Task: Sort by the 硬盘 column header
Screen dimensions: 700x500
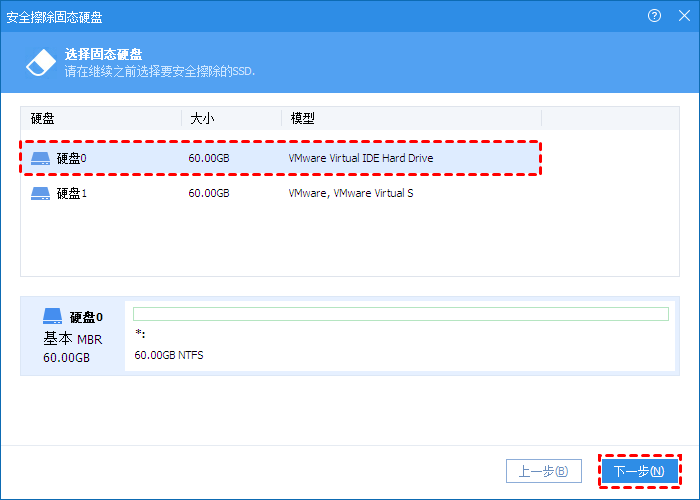Action: [x=43, y=118]
